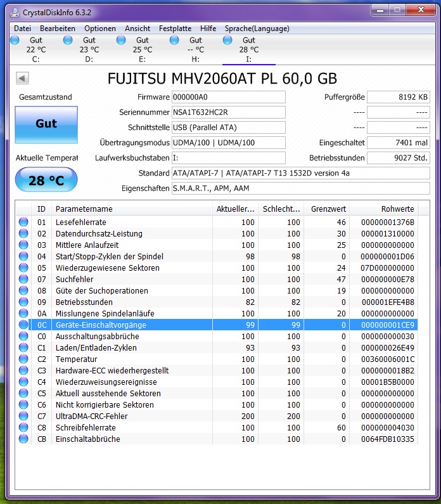Click the CrystalDiskInfo title bar app icon

[15, 13]
